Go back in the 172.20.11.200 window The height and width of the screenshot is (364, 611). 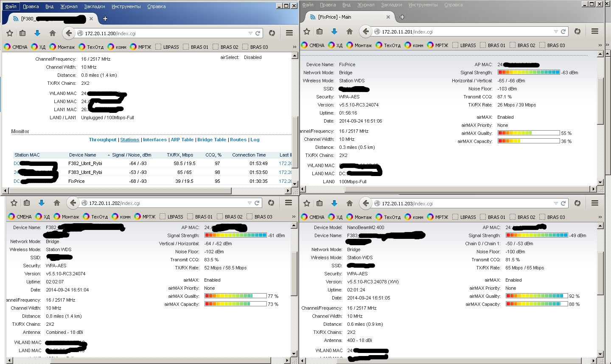click(69, 33)
